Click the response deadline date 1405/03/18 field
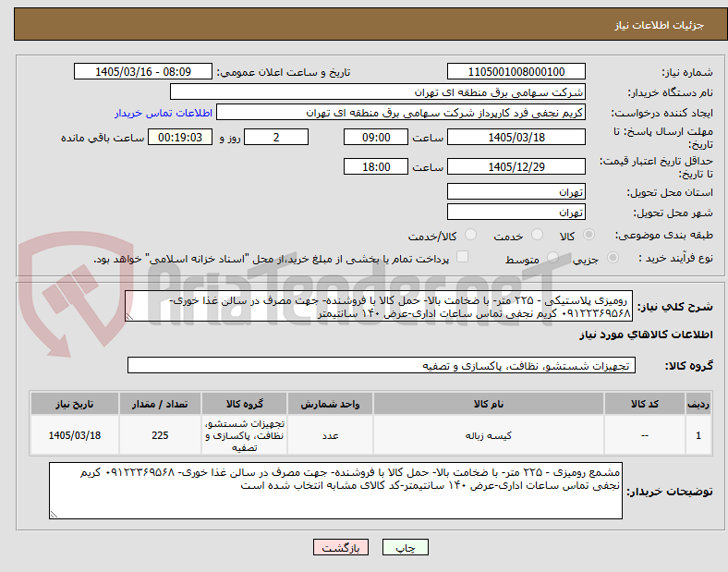The image size is (728, 572). click(516, 137)
